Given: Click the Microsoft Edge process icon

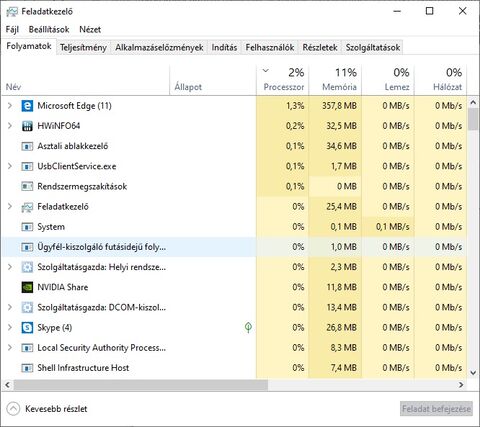Looking at the screenshot, I should point(27,106).
